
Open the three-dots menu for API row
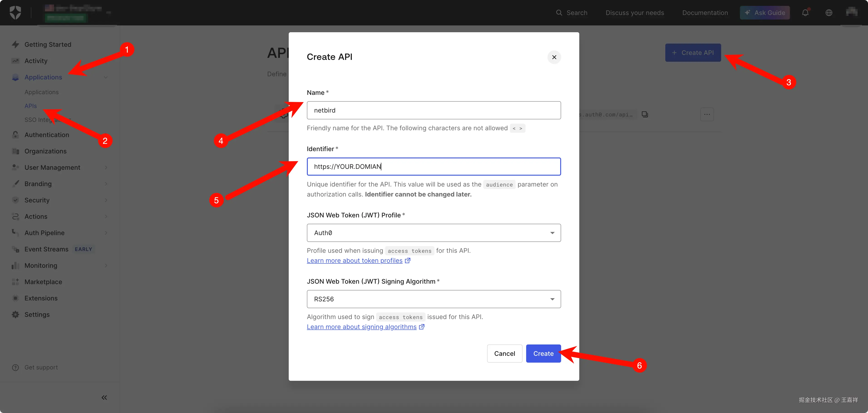click(x=707, y=115)
